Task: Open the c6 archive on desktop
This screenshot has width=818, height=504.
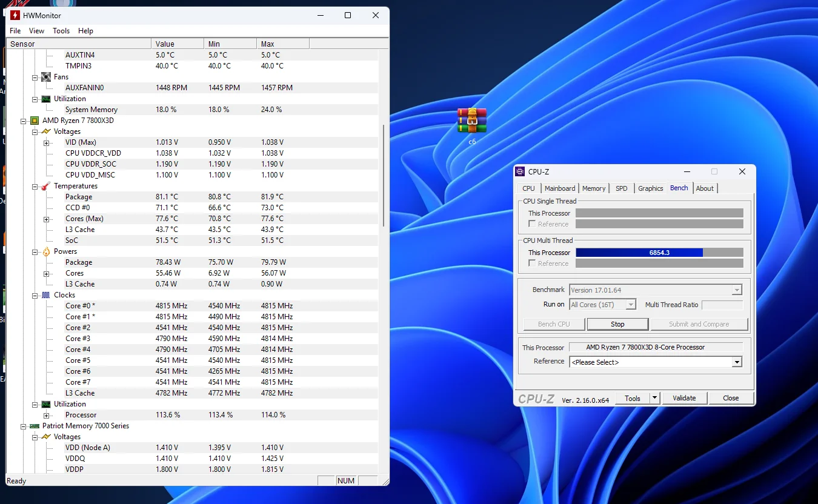Action: point(472,121)
